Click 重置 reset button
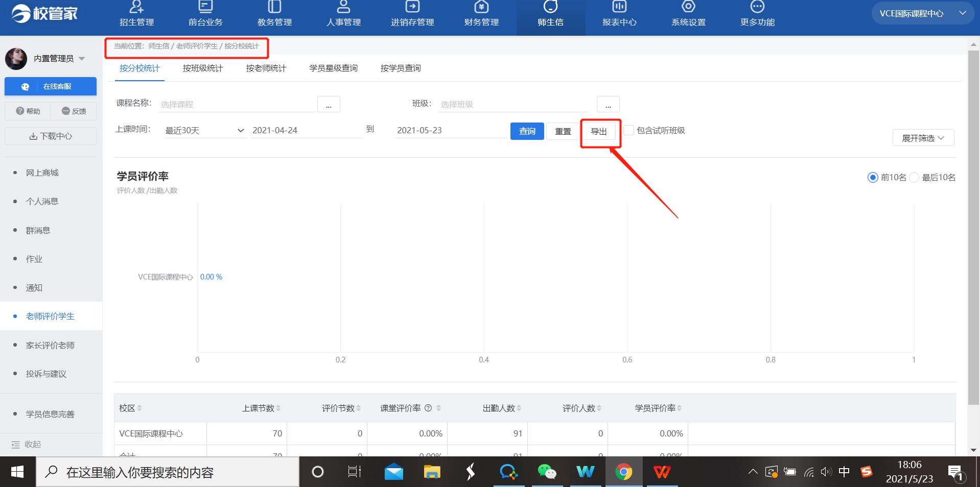Viewport: 980px width, 487px height. [x=563, y=131]
